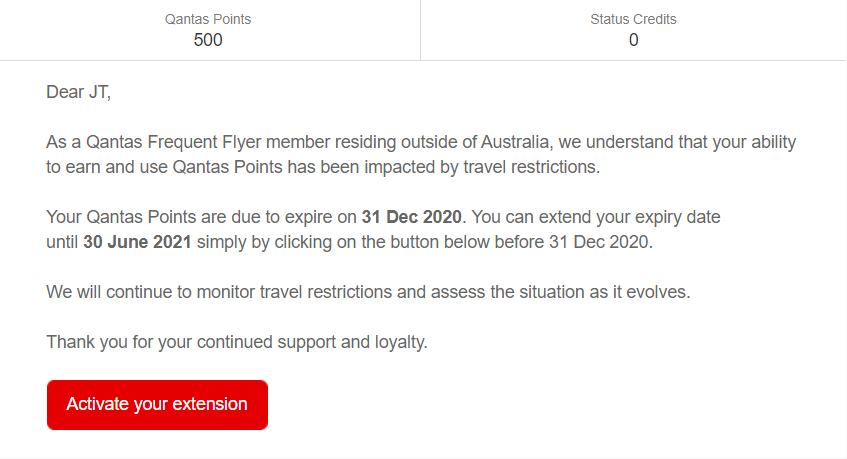Click the text impacted by travel restrictions

(482, 167)
